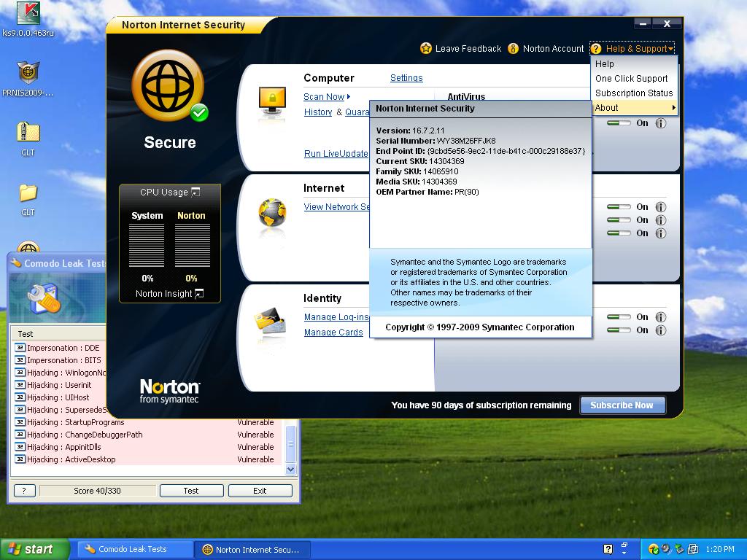Toggle the upper Identity section On switch
This screenshot has width=747, height=560.
[619, 317]
